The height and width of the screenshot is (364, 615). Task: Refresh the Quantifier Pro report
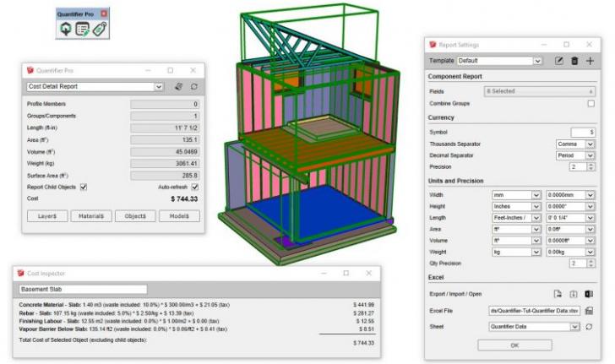click(x=194, y=86)
